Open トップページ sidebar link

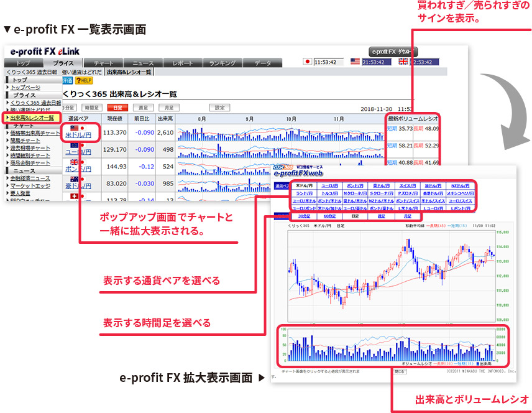point(25,87)
